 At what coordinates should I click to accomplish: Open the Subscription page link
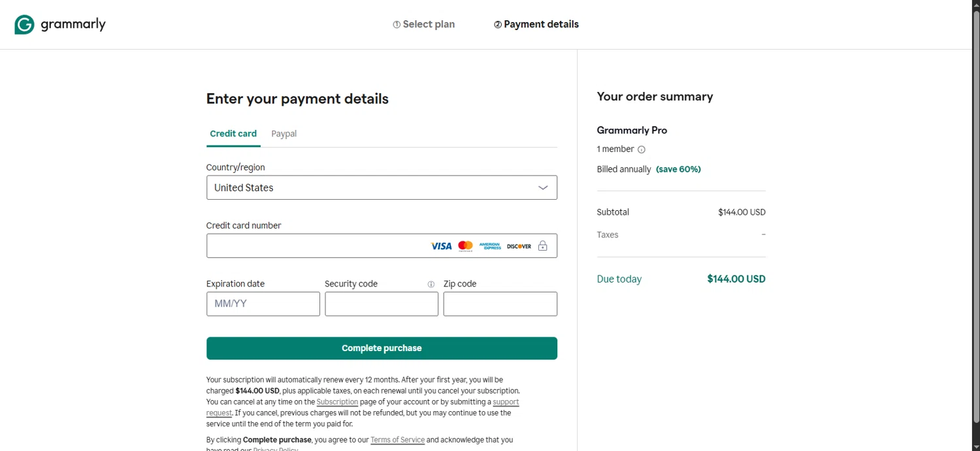[x=337, y=402]
